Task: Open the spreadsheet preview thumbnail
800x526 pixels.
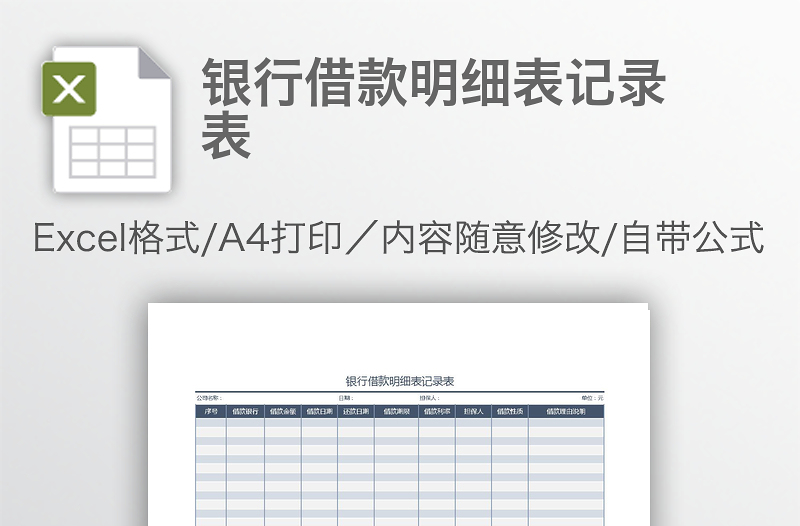Action: click(398, 414)
